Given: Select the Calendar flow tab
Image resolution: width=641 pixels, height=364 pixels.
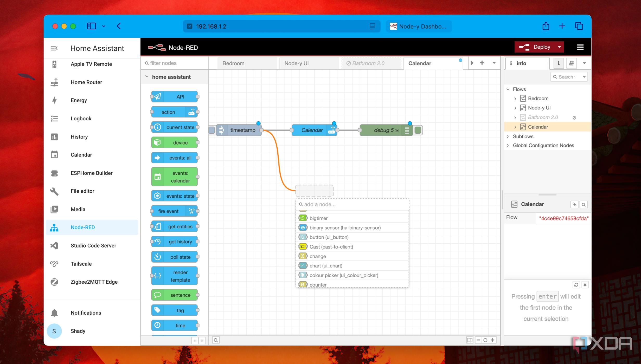Looking at the screenshot, I should point(433,63).
